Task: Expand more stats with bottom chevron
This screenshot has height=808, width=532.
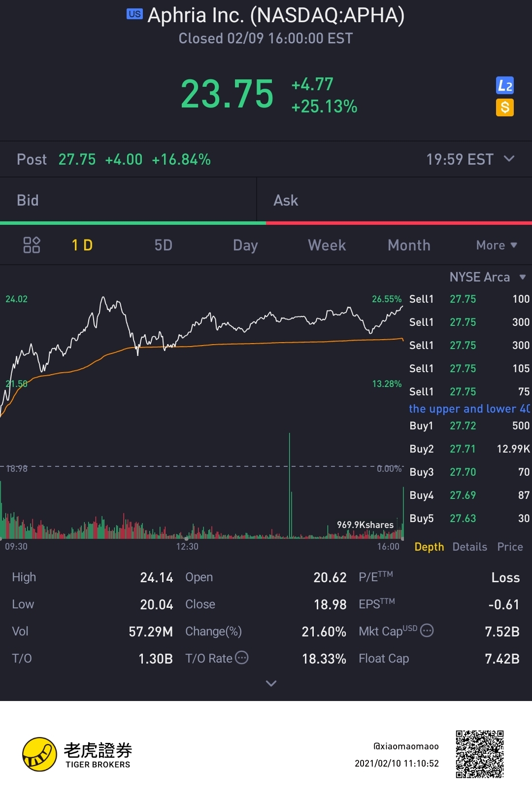Action: tap(271, 683)
